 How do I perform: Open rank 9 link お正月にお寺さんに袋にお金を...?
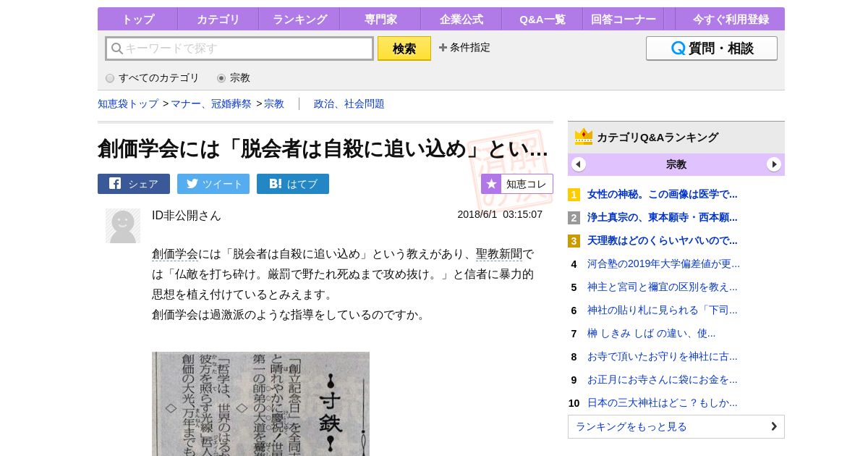click(663, 379)
